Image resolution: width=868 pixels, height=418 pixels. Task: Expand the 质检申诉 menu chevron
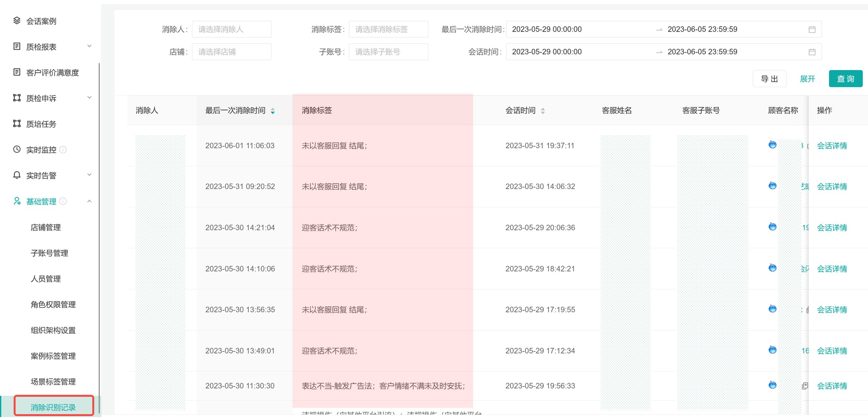[89, 98]
